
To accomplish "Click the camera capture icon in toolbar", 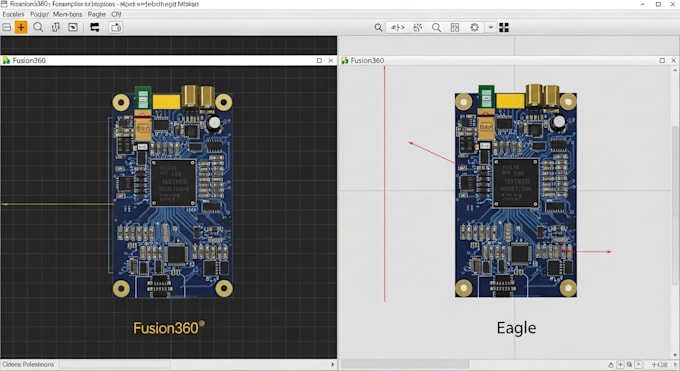I will (x=116, y=27).
